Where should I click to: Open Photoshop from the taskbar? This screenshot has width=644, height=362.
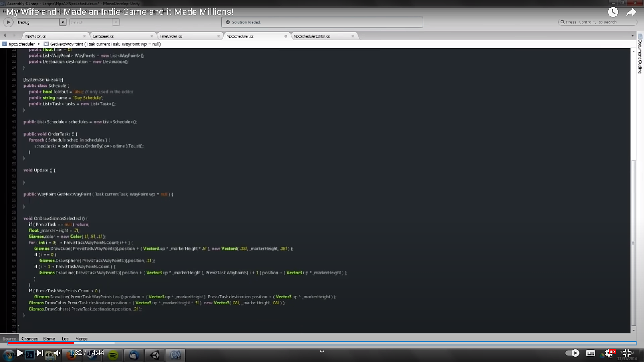[x=30, y=355]
